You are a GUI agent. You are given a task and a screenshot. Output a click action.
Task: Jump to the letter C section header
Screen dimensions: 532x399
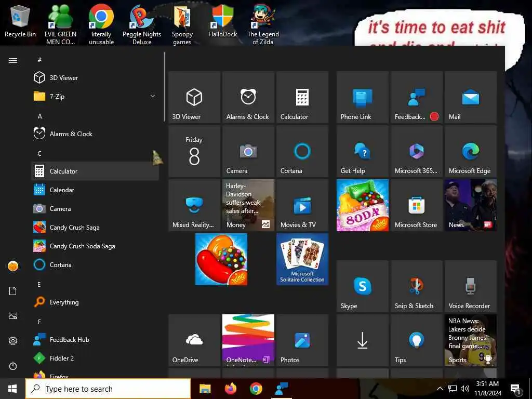39,153
